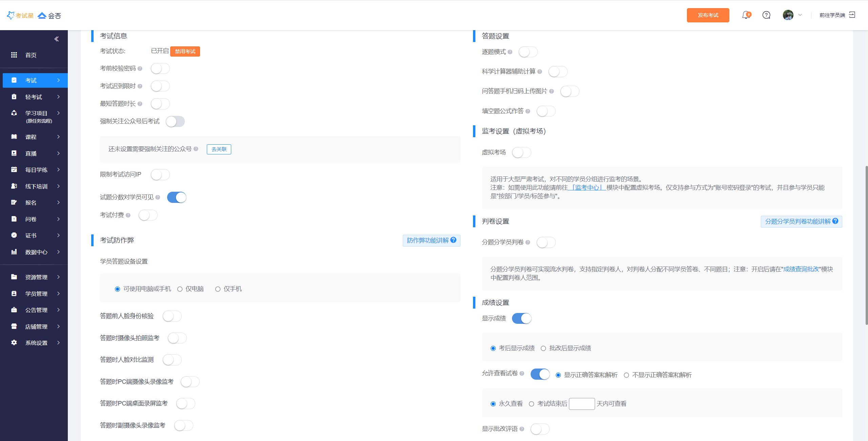This screenshot has width=868, height=441.
Task: Click the 发布考试 button
Action: tap(708, 15)
